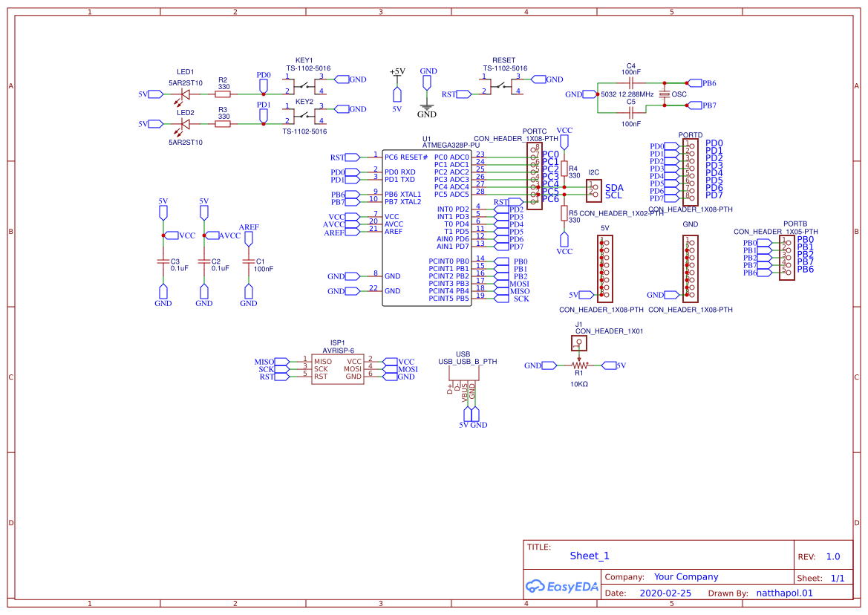This screenshot has width=868, height=615.
Task: Select the Sheet_1 title text
Action: [x=590, y=556]
